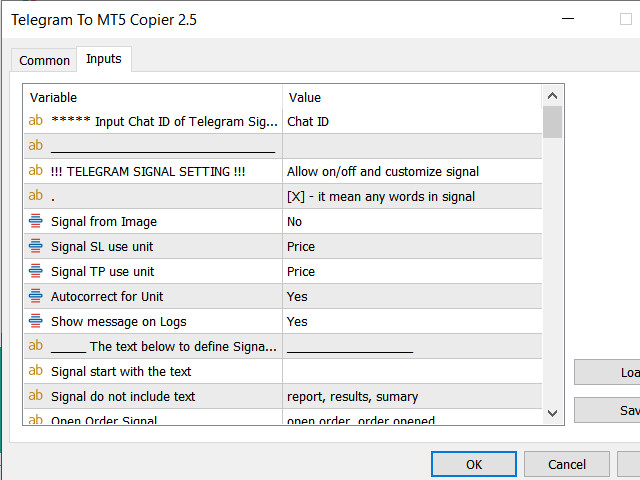Select the 'Signal SL use unit' variable name
Screen dimensions: 640x480
102,247
